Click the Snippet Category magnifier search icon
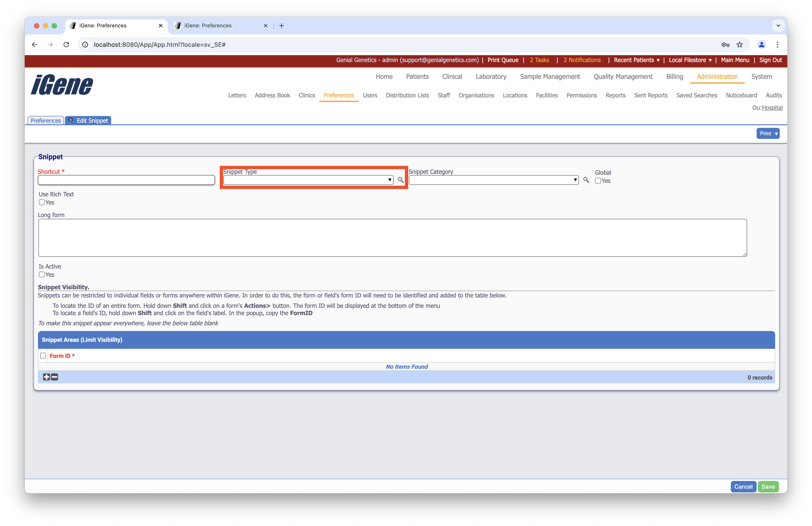812x526 pixels. (586, 180)
